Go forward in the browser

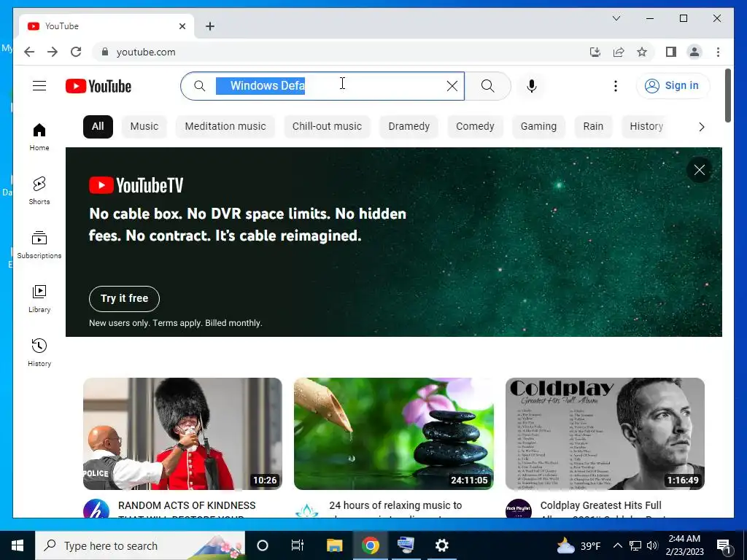53,52
